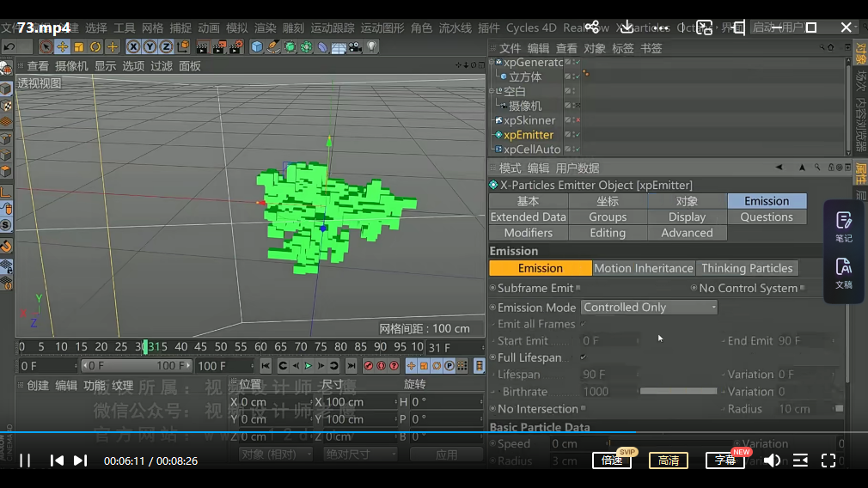Select the Rotate tool in top toolbar

coord(95,46)
